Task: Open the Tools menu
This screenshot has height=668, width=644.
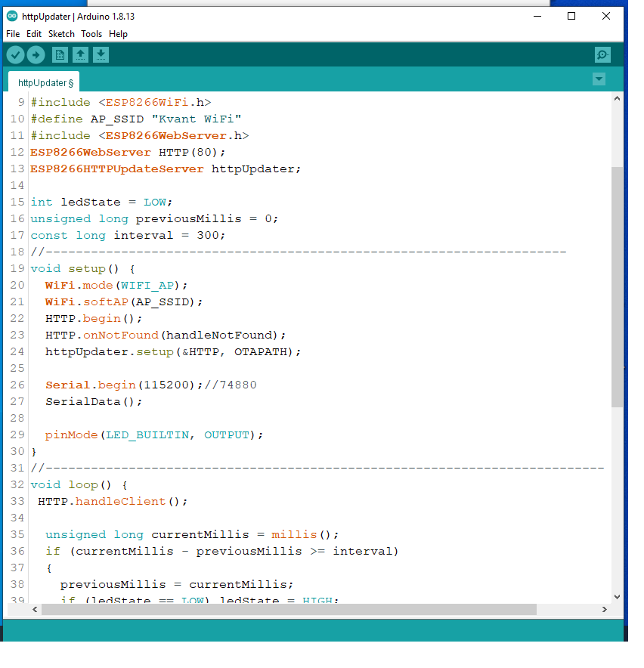Action: [91, 34]
